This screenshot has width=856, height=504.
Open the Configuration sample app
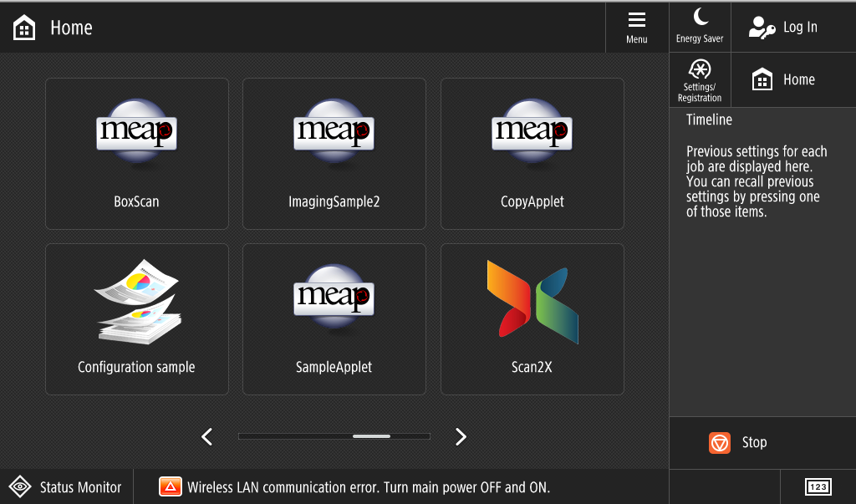pos(136,318)
